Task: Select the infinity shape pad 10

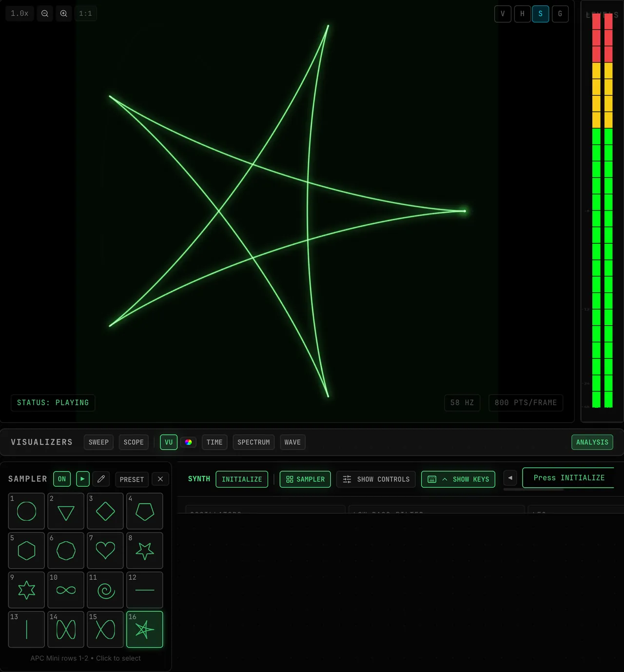Action: [x=66, y=590]
